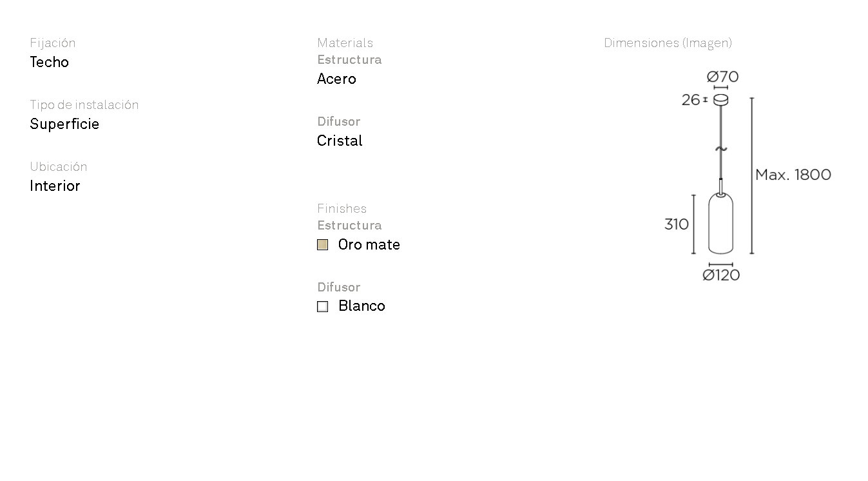
Task: Click the Blanco white color swatch
Action: tap(323, 307)
